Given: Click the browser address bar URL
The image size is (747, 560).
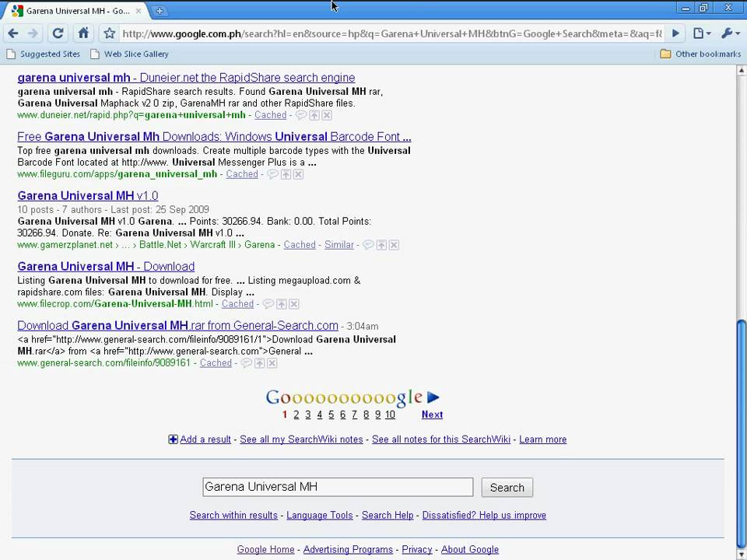Looking at the screenshot, I should click(x=391, y=33).
